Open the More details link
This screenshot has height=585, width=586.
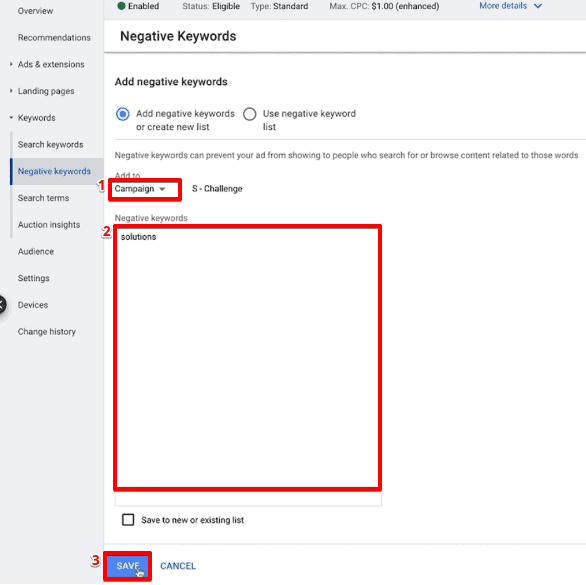(x=503, y=6)
